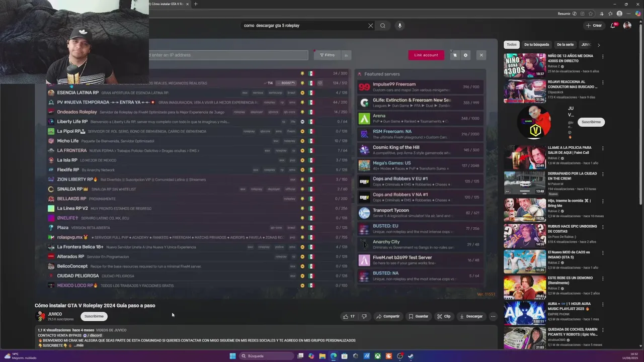The image size is (644, 362).
Task: Show more suggestion chips with right chevron
Action: pyautogui.click(x=598, y=45)
